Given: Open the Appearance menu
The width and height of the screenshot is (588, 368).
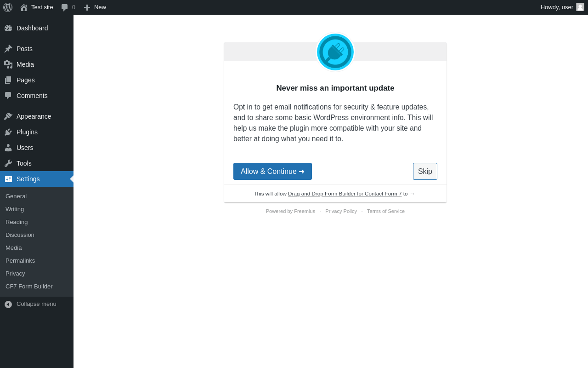Looking at the screenshot, I should (x=37, y=116).
